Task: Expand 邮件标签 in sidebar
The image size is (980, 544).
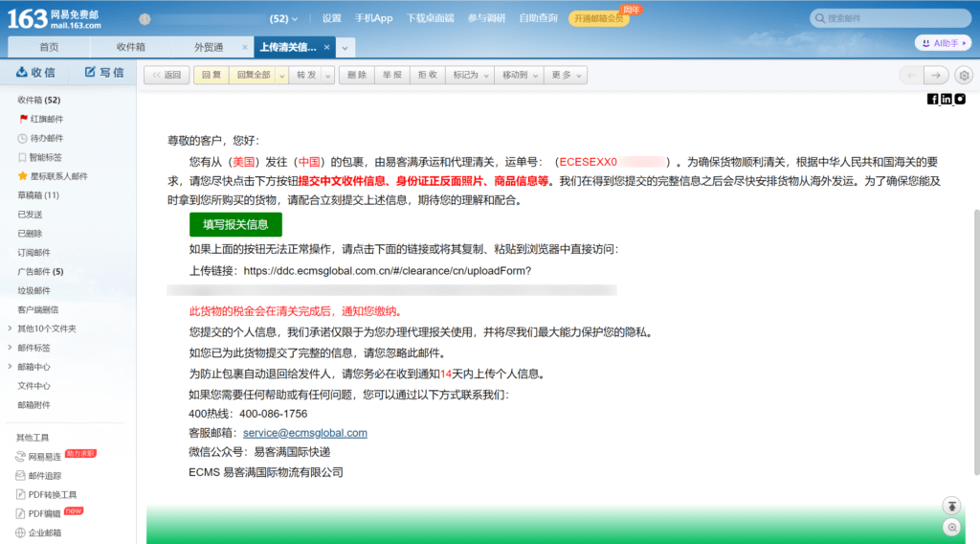Action: 10,348
